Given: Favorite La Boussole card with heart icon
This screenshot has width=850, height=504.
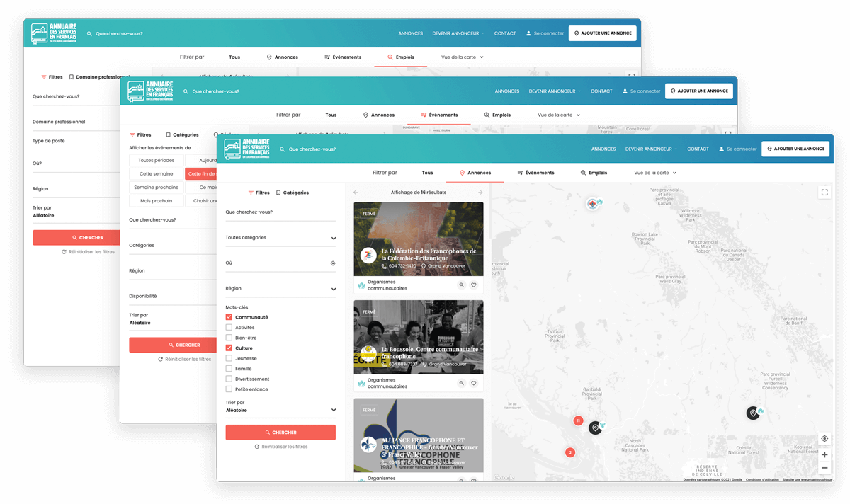Looking at the screenshot, I should click(x=474, y=383).
